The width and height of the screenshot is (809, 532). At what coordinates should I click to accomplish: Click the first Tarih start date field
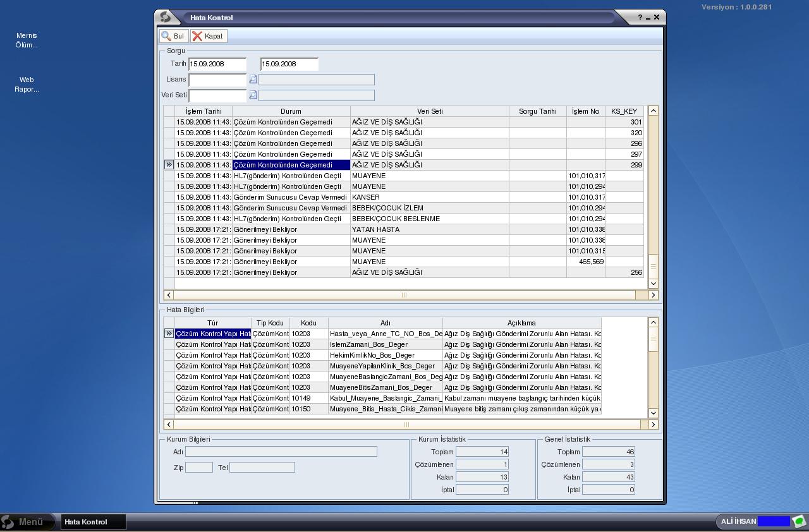217,64
